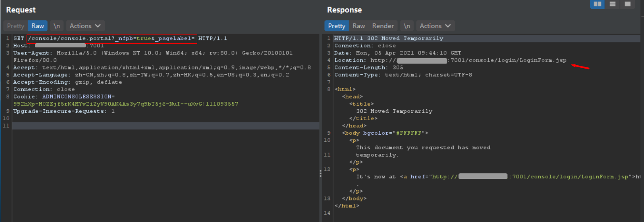
Task: Click the 302 Moved Temporarily status line
Action: pyautogui.click(x=388, y=39)
